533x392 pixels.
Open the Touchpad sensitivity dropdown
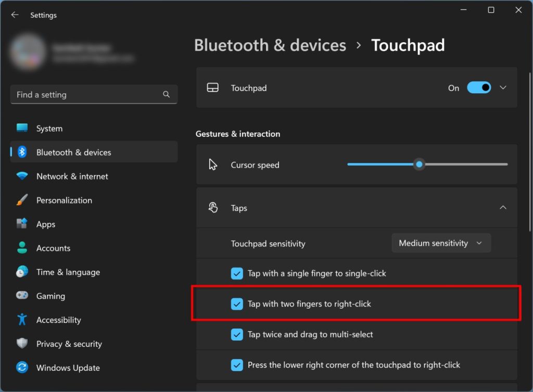click(x=441, y=243)
